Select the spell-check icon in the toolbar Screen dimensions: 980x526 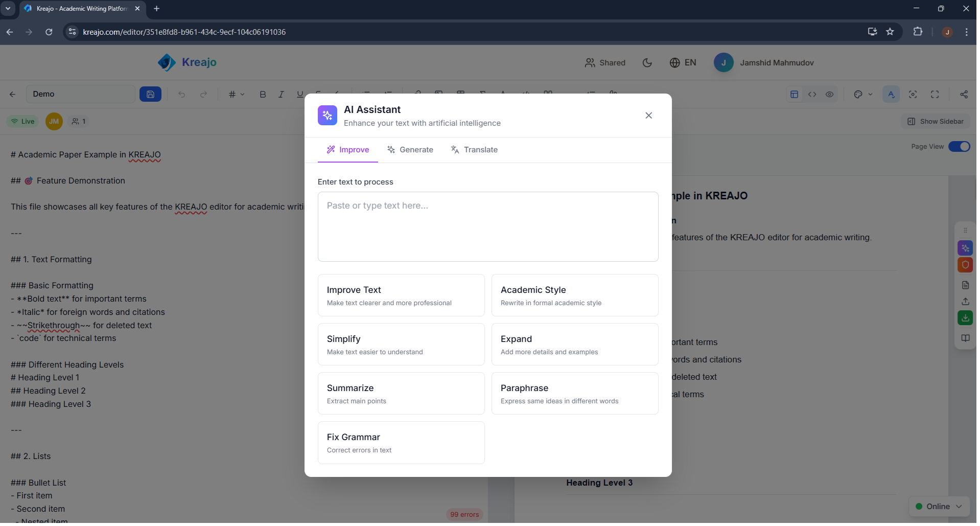tap(891, 94)
